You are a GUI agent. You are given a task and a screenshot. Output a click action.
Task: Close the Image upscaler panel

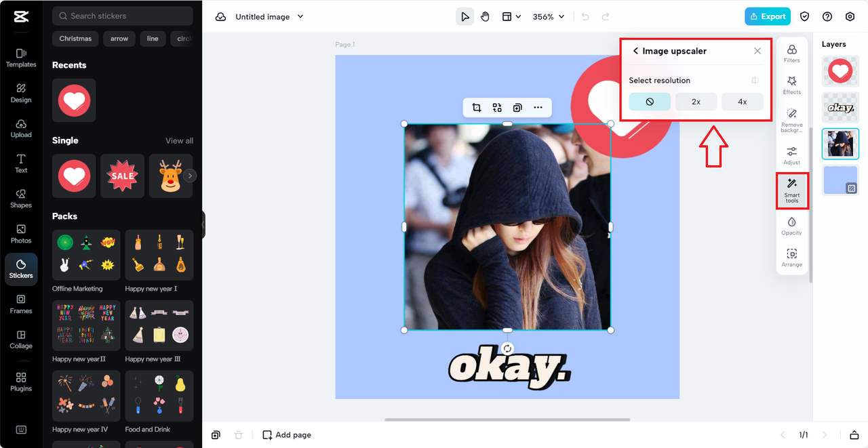tap(757, 51)
